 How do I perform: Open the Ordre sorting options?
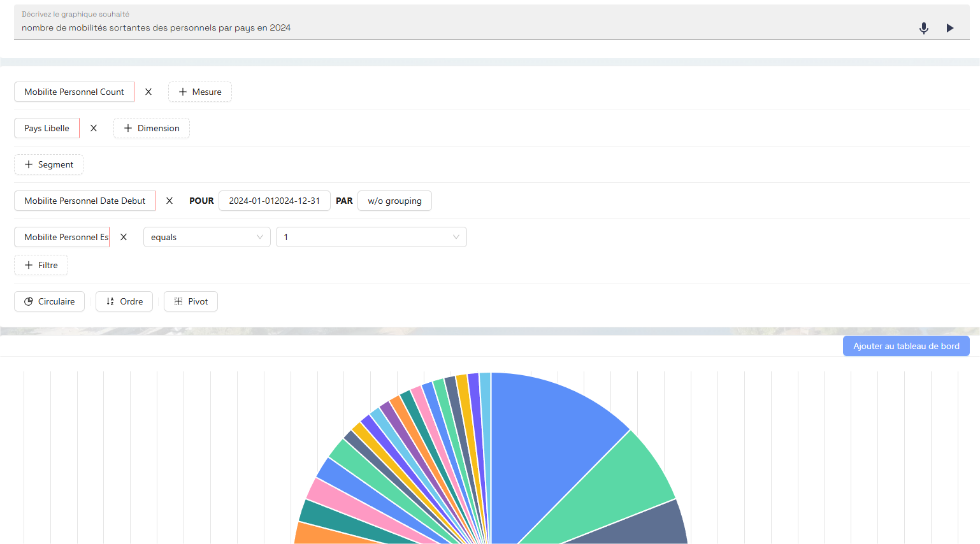click(x=124, y=301)
